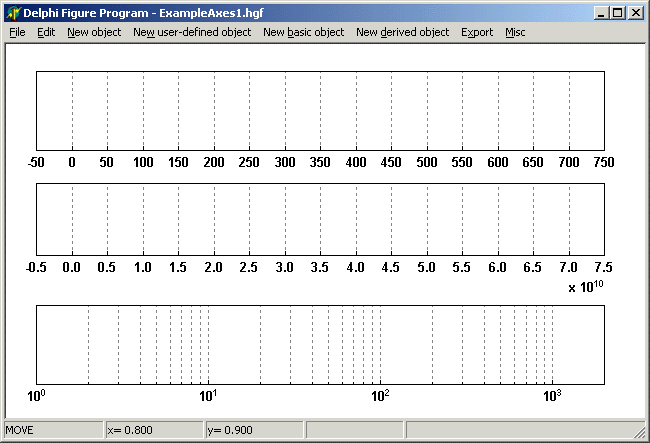This screenshot has height=443, width=650.
Task: Click the 700 tick label on top axis
Action: click(x=569, y=162)
